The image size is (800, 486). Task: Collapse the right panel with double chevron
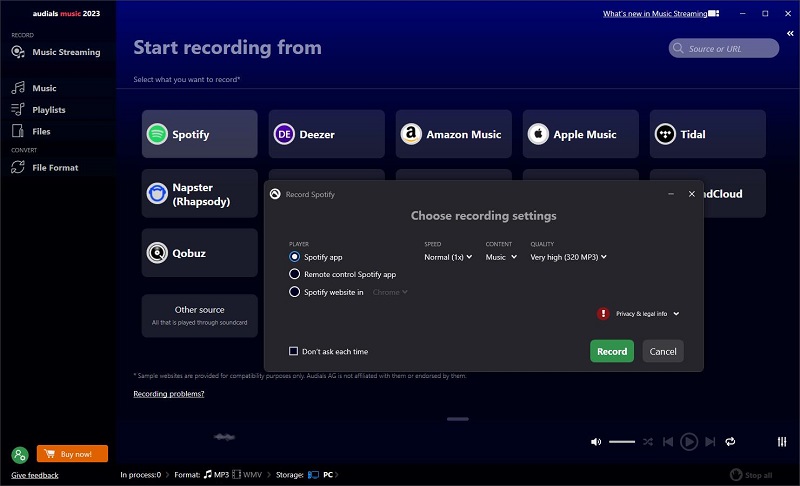click(x=790, y=34)
